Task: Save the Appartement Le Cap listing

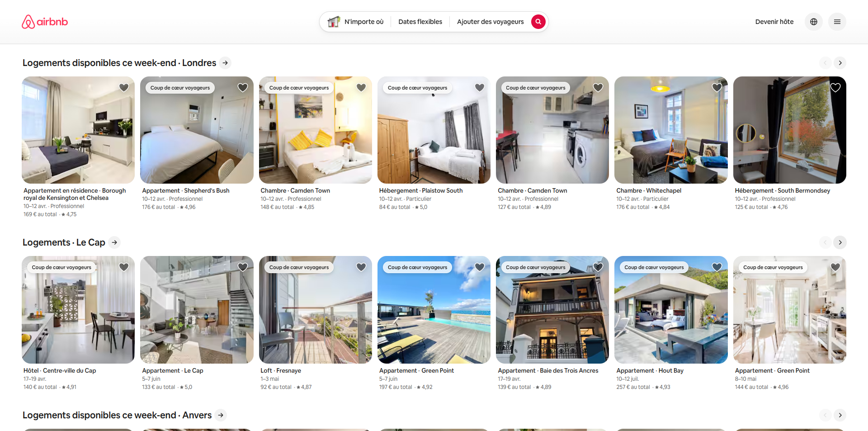Action: tap(243, 267)
